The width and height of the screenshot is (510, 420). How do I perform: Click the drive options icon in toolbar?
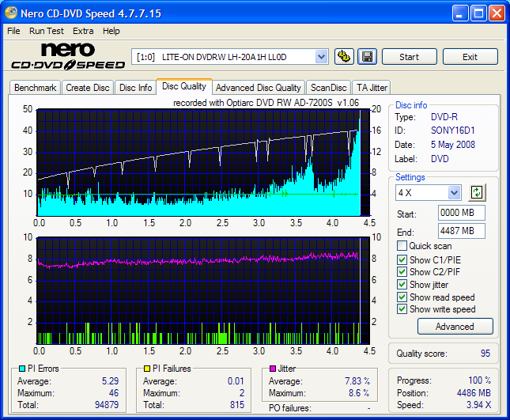coord(344,57)
